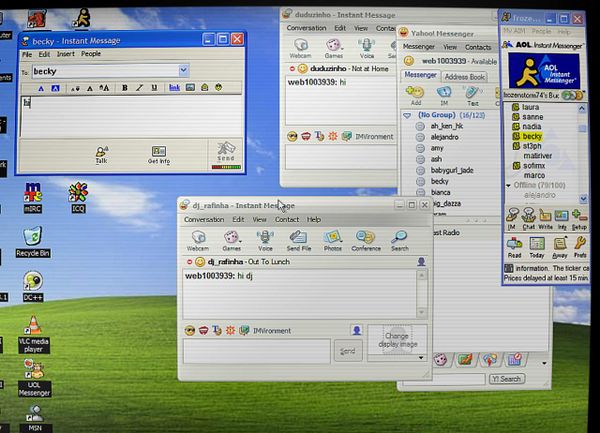The image size is (600, 433).
Task: Switch to Messenger tab in Yahoo
Action: [x=420, y=75]
